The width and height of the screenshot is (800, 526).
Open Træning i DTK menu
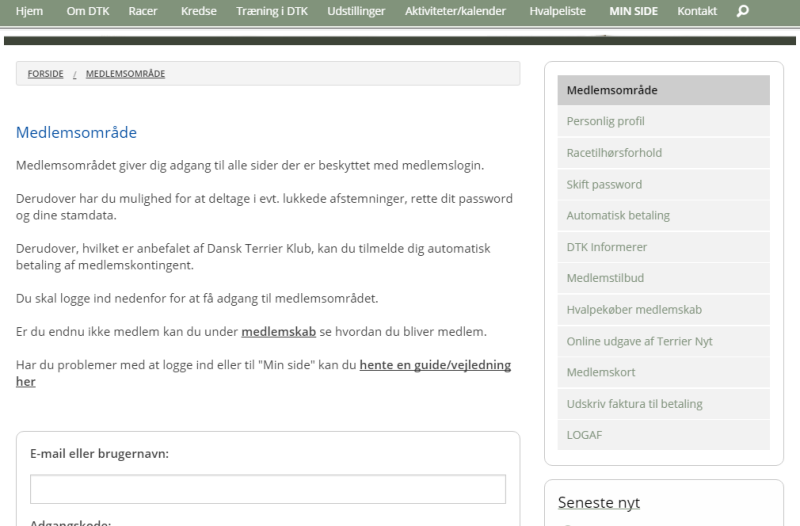click(272, 11)
